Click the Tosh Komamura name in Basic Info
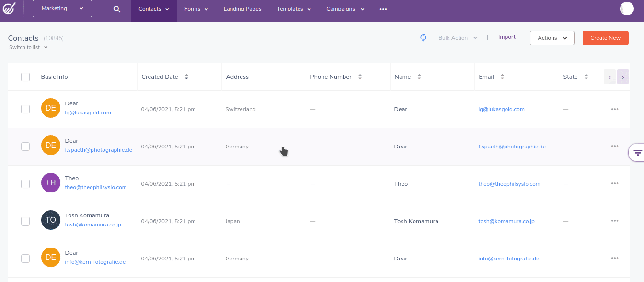Screen dimensions: 644x282 coord(87,215)
